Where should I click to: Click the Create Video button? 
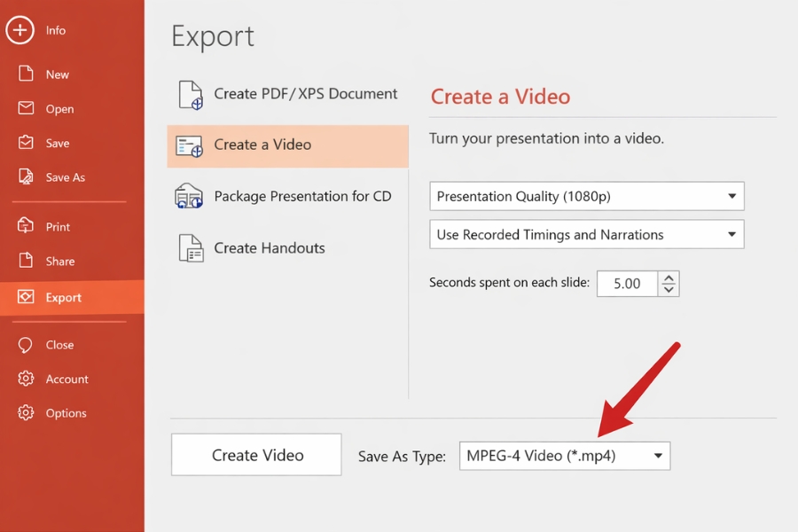click(x=255, y=454)
